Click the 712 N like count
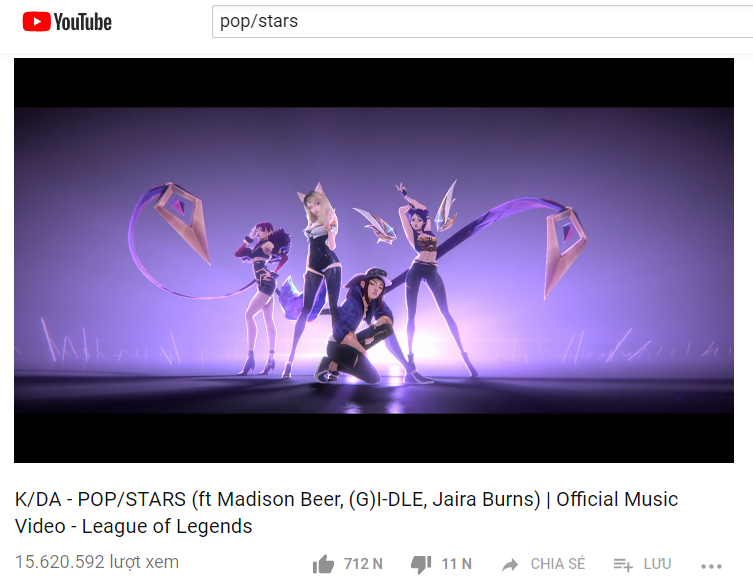 coord(363,564)
